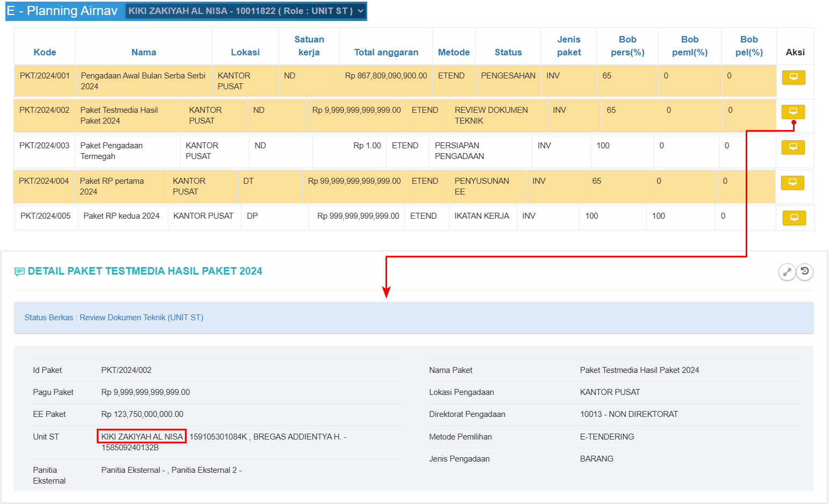Viewport: 829px width, 504px height.
Task: Click E - Planning Airnav app title
Action: pos(62,11)
